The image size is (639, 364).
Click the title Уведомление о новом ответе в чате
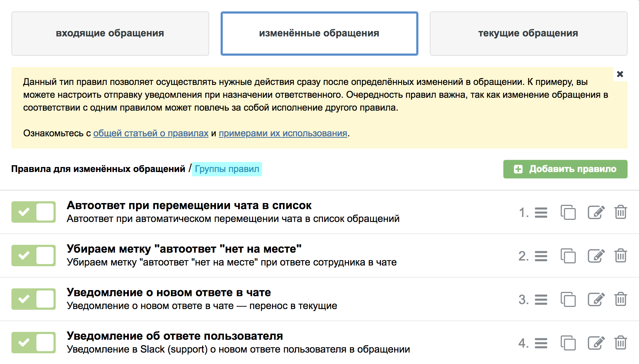click(169, 293)
